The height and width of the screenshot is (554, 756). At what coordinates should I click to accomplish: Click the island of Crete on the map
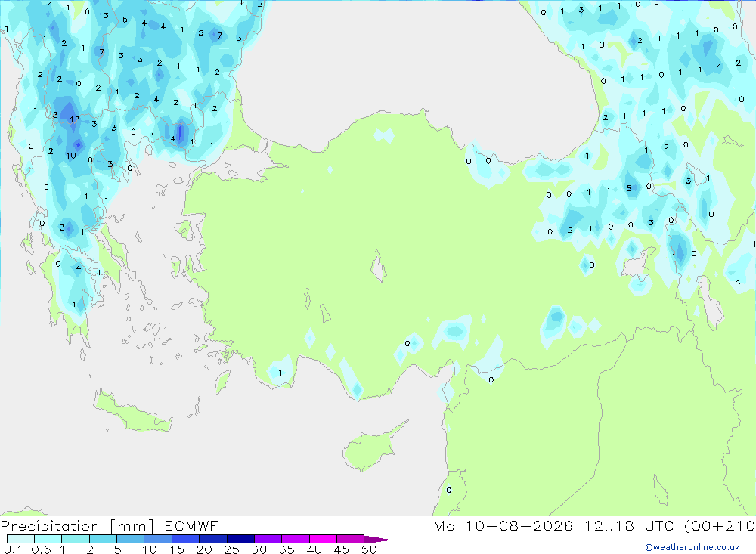pos(132,411)
